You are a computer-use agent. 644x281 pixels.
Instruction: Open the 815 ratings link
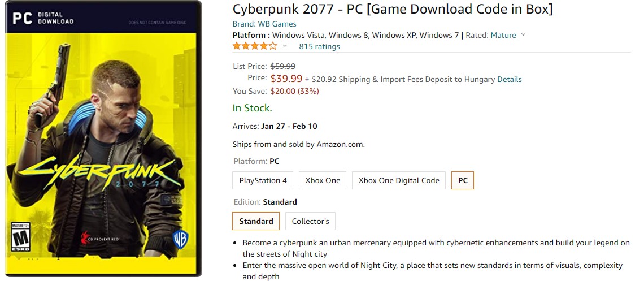(319, 47)
